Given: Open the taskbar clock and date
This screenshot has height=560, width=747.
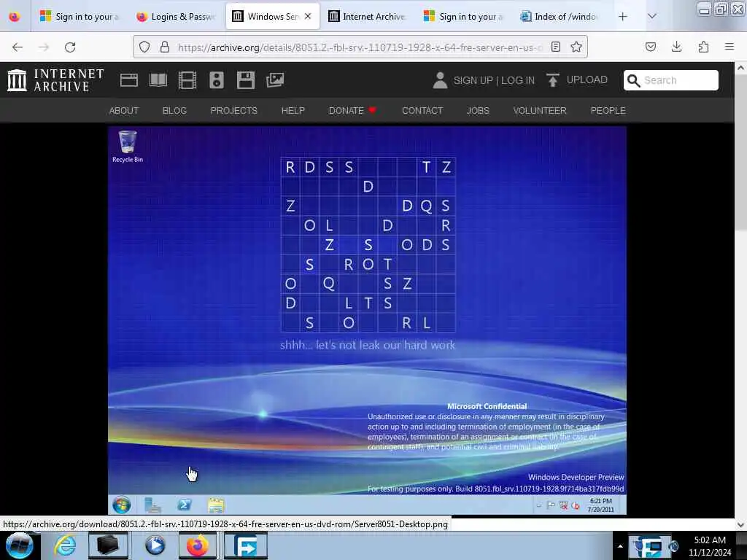Looking at the screenshot, I should click(x=710, y=545).
